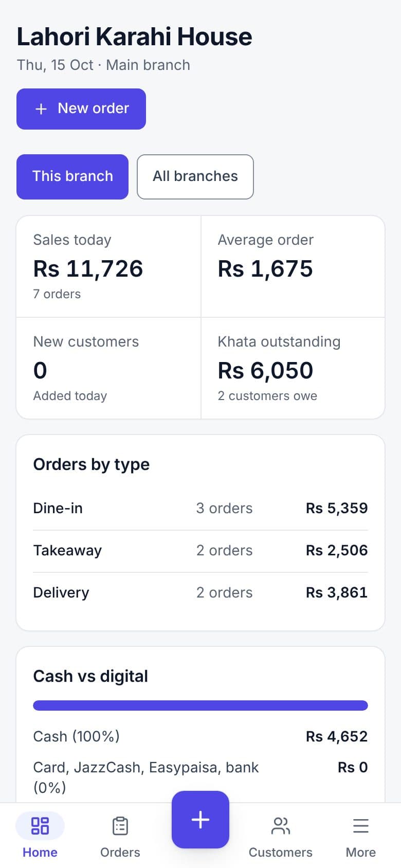401x868 pixels.
Task: Click the plus icon inside the New order button
Action: point(41,109)
